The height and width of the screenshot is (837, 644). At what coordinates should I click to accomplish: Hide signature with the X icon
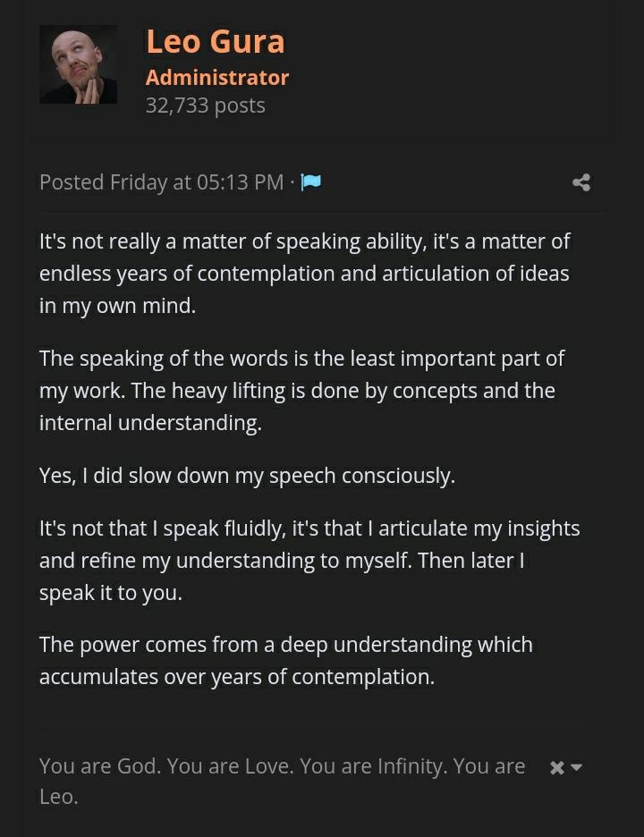[556, 768]
